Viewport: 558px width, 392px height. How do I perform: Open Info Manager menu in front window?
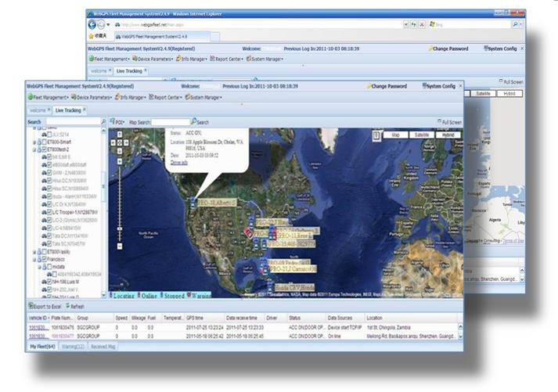tap(130, 97)
